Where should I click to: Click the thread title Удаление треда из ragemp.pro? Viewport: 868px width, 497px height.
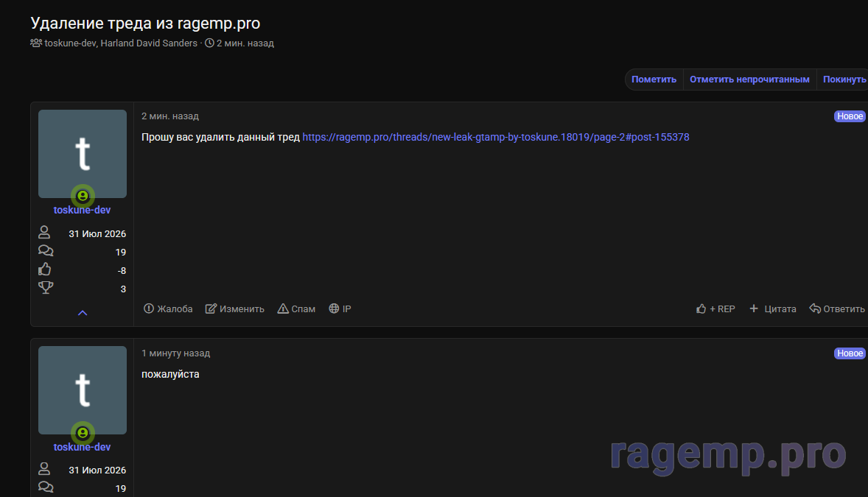tap(145, 24)
